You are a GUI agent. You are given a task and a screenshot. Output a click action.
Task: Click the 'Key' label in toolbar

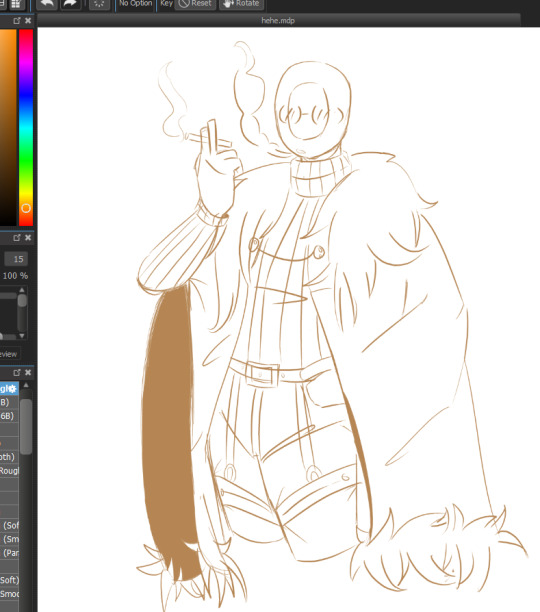(166, 3)
